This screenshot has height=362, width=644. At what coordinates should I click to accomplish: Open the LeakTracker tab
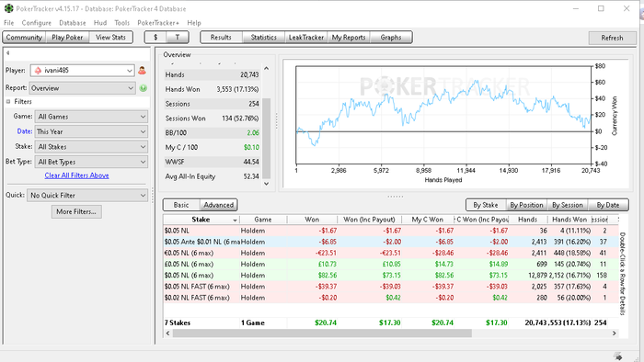coord(306,38)
